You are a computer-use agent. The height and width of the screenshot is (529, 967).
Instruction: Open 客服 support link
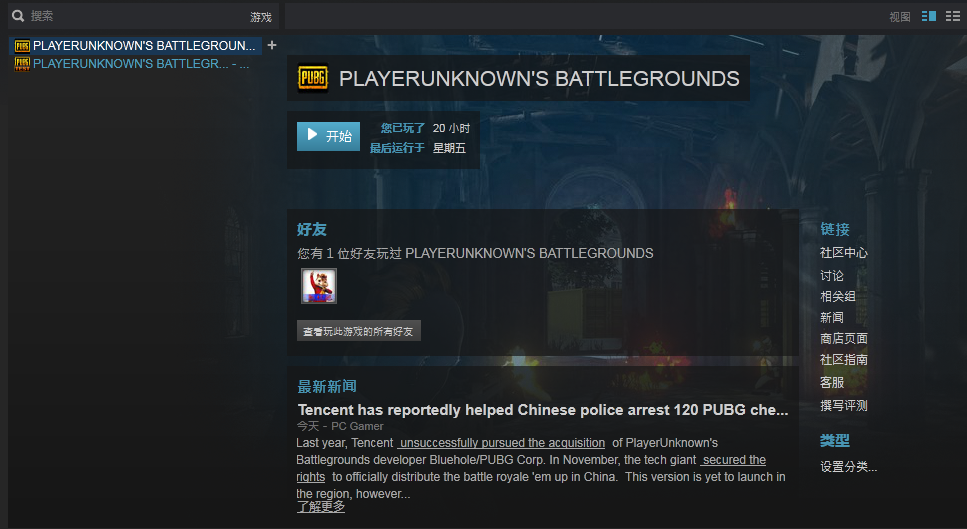coord(832,382)
